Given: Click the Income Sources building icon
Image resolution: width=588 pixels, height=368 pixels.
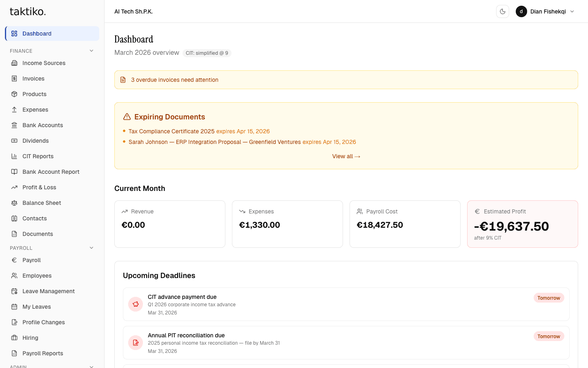Looking at the screenshot, I should (x=14, y=63).
